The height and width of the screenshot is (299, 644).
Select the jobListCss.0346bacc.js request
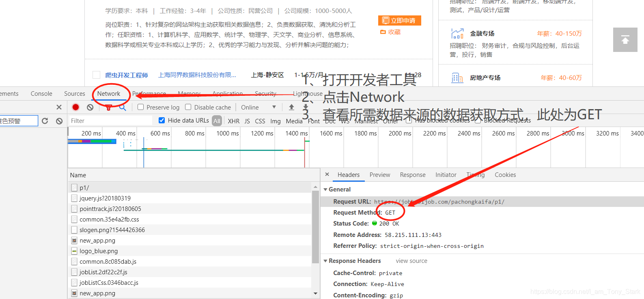point(190,283)
